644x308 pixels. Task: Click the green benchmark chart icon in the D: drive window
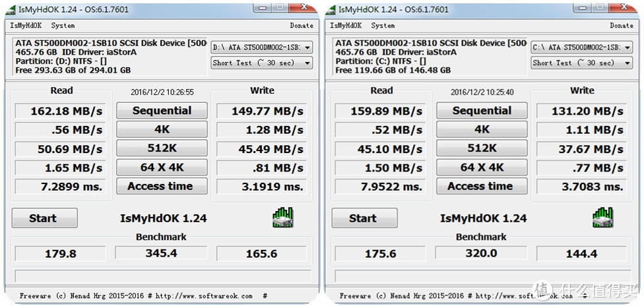pos(283,218)
